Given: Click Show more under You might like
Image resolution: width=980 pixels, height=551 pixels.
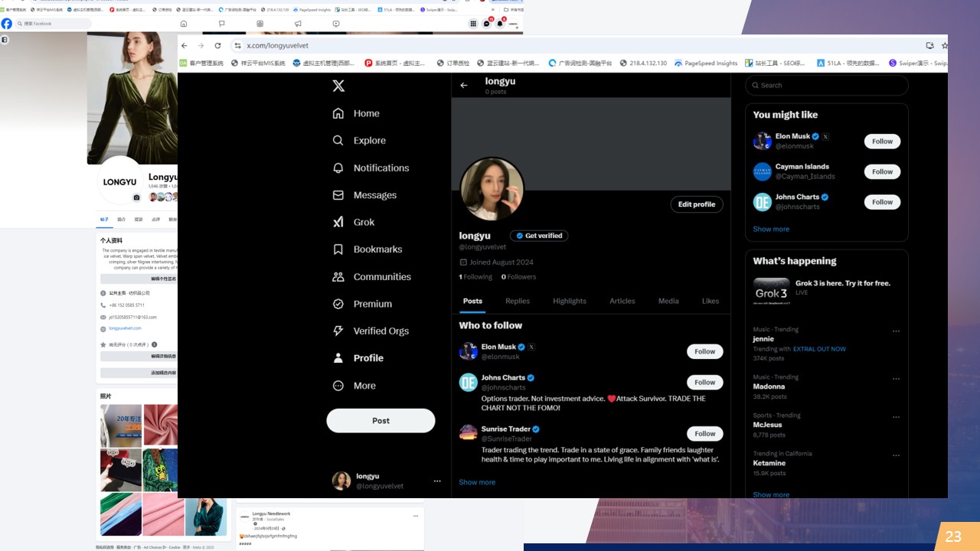Looking at the screenshot, I should [x=771, y=229].
